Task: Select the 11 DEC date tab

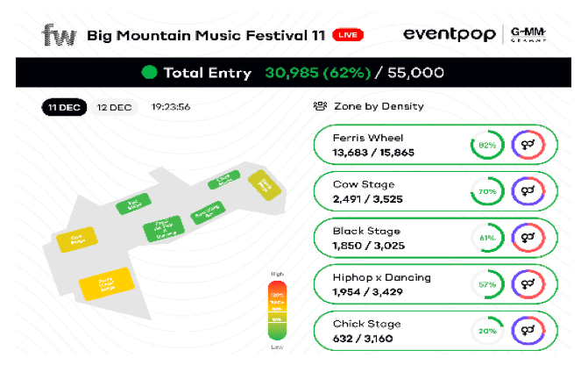Action: (64, 107)
